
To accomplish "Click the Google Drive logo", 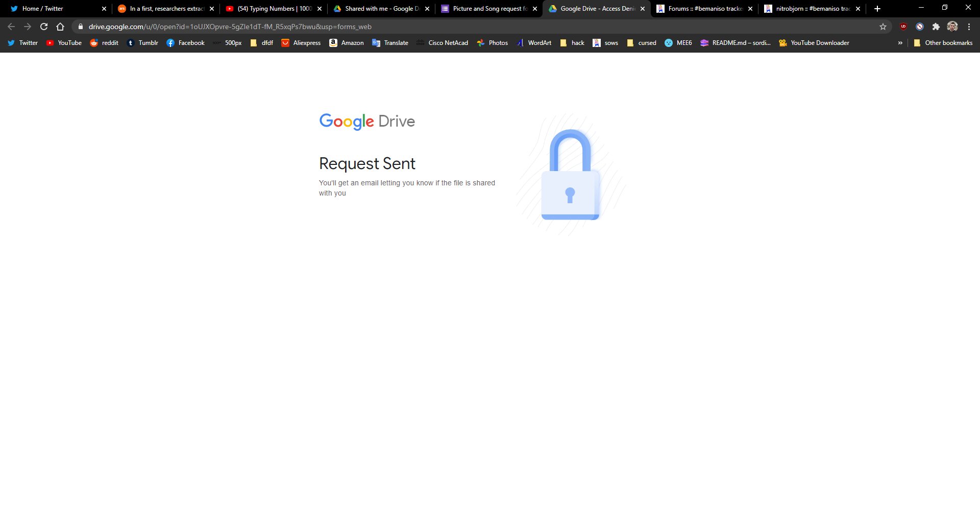I will pyautogui.click(x=367, y=122).
